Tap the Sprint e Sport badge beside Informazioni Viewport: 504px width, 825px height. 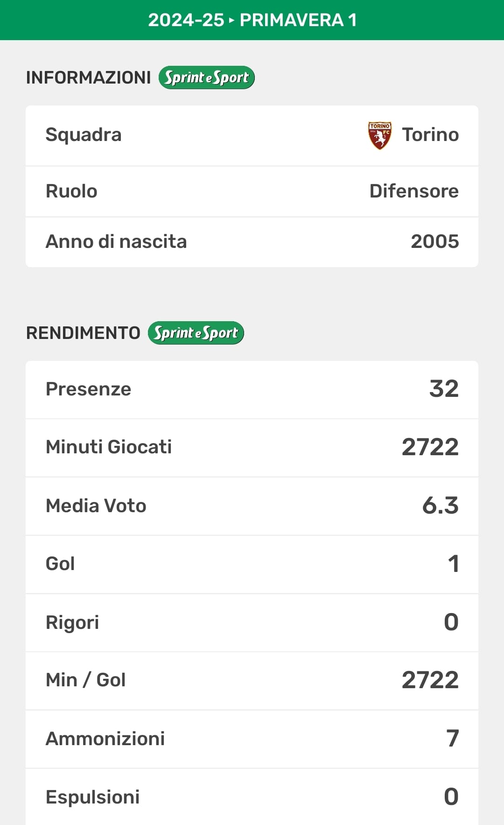(206, 78)
